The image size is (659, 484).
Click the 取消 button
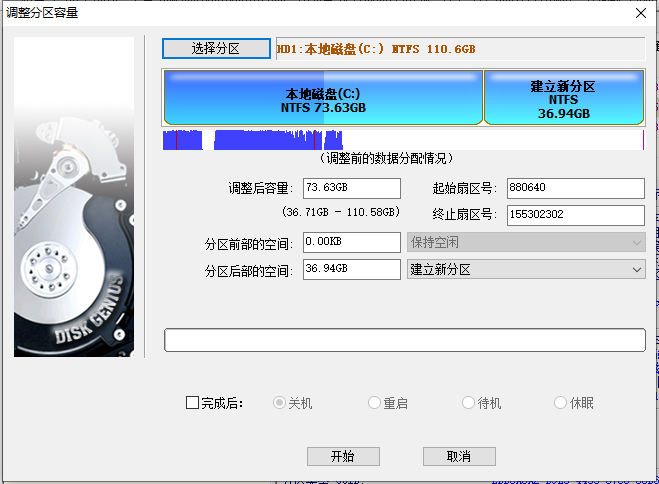click(x=460, y=456)
